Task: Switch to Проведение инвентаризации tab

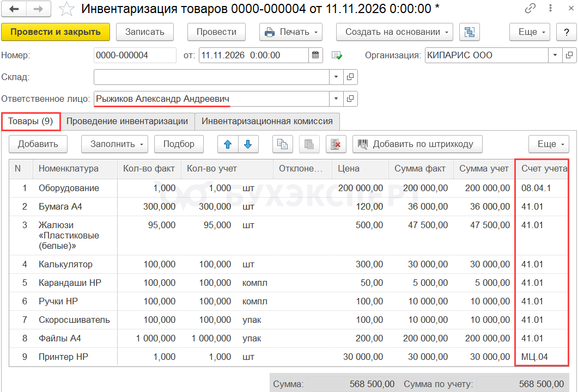Action: coord(127,121)
